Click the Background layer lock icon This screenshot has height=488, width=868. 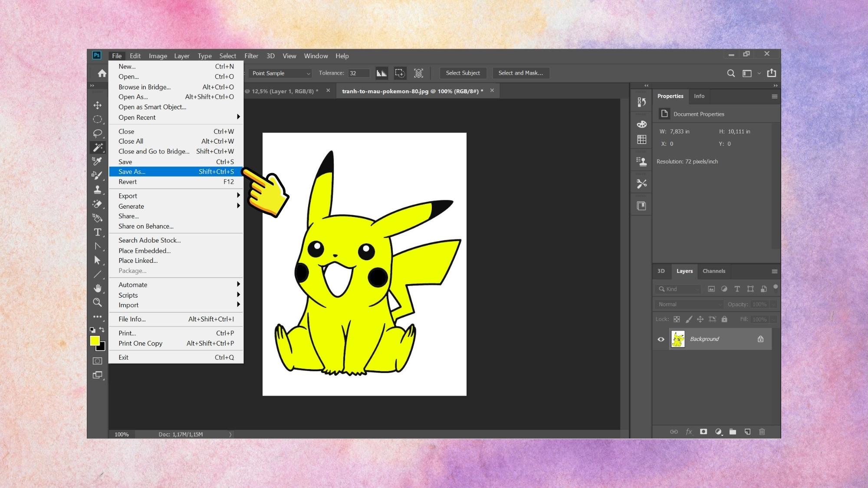[760, 339]
